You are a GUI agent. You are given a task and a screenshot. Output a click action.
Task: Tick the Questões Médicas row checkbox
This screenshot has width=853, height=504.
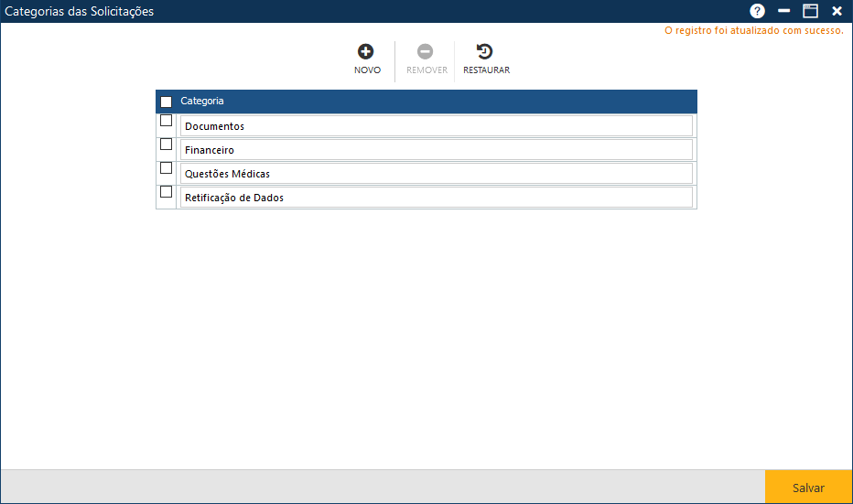click(x=166, y=168)
